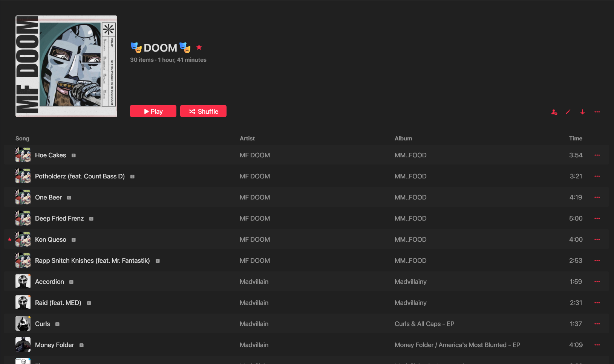The image size is (614, 364).
Task: Click the Money Folder album thumbnail
Action: (23, 344)
